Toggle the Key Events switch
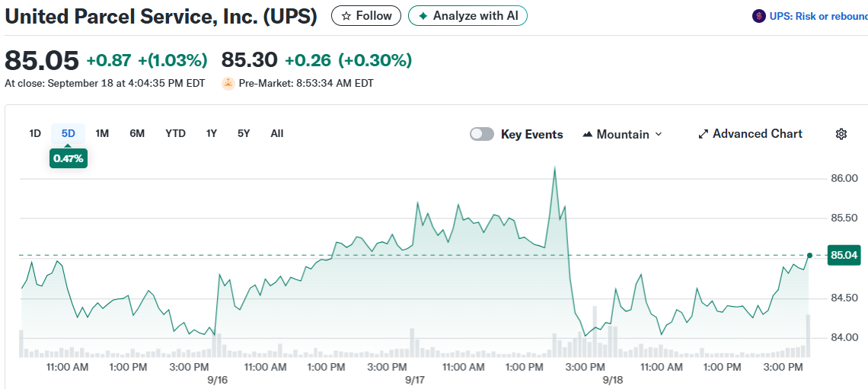This screenshot has height=389, width=868. coord(482,134)
